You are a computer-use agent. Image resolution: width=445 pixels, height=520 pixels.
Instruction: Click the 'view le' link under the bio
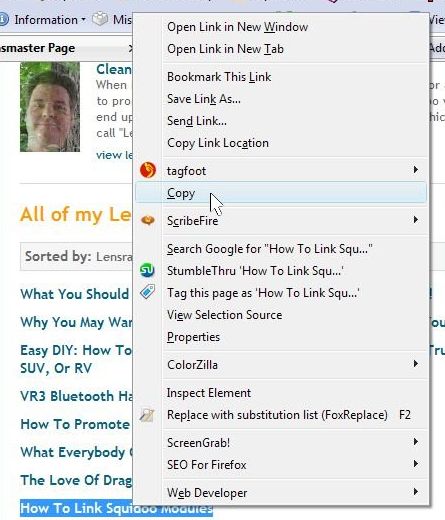pos(114,155)
